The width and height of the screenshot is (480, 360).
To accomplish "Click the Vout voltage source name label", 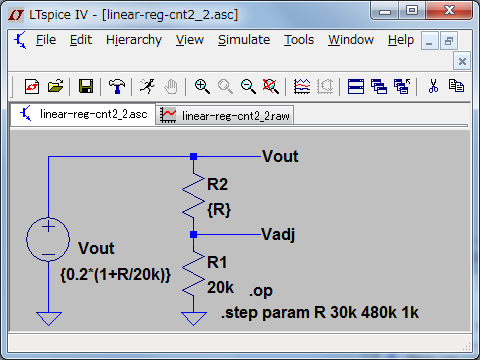I will pyautogui.click(x=96, y=248).
